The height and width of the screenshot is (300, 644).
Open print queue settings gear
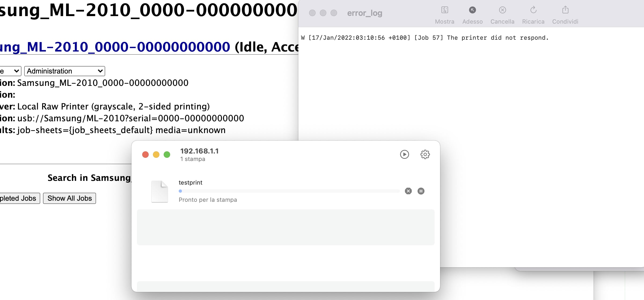click(425, 154)
